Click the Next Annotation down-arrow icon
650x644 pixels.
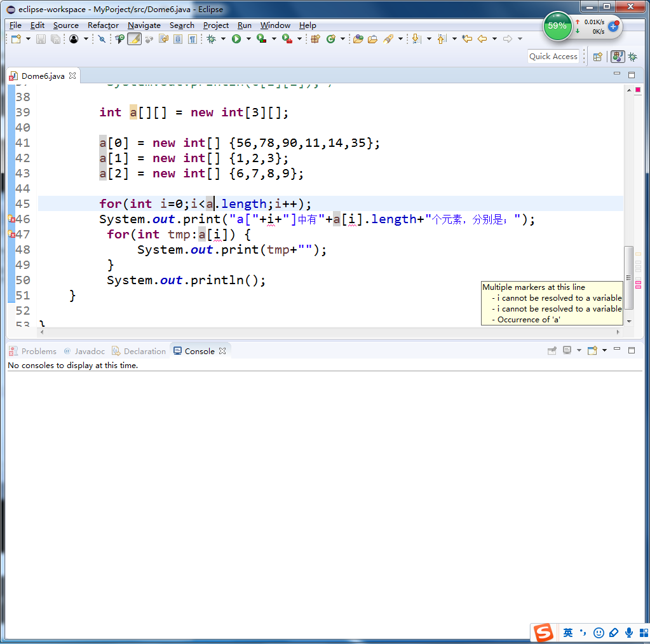(x=417, y=39)
